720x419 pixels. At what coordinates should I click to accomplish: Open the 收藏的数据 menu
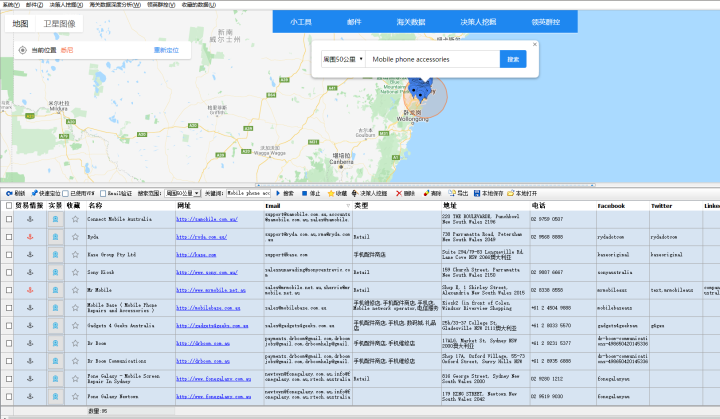[199, 5]
